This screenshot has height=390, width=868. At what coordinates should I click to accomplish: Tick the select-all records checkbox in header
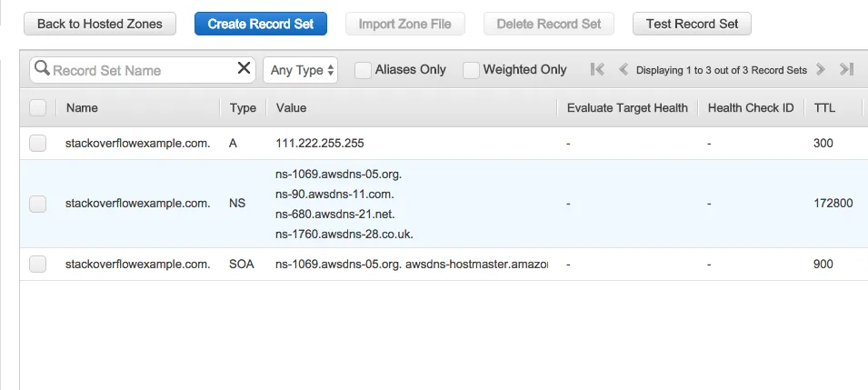click(37, 108)
